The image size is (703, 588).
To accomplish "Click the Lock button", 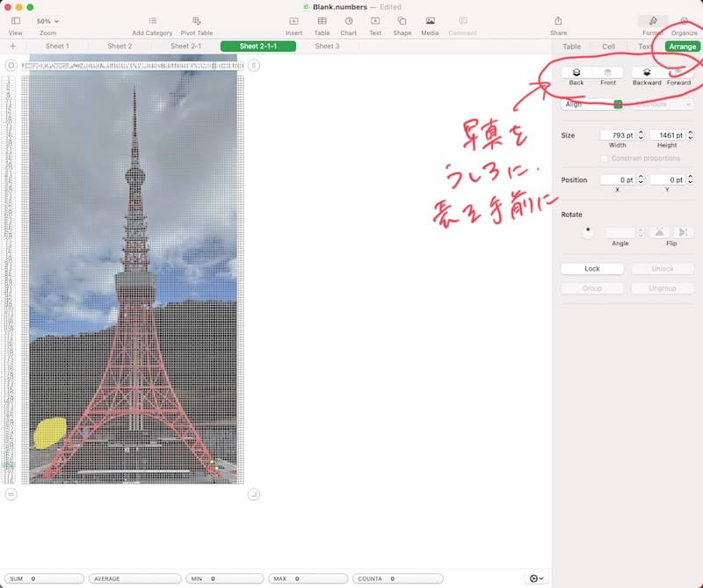I will tap(592, 268).
